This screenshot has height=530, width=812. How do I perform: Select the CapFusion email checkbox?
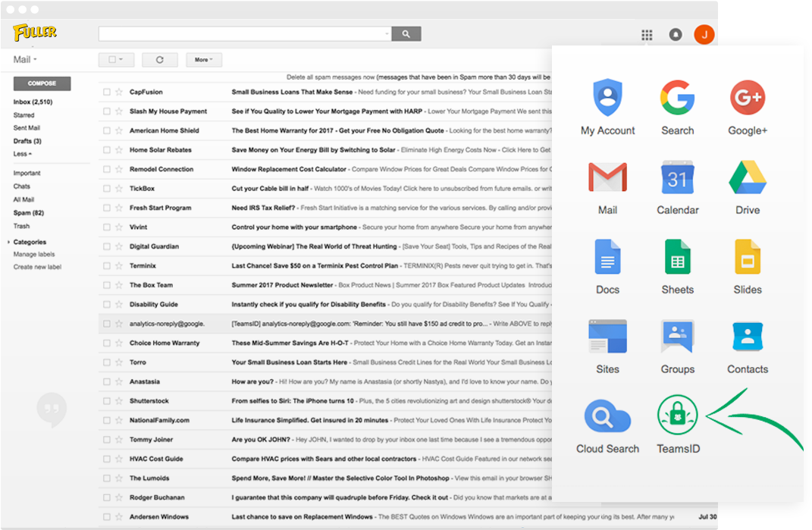point(107,92)
